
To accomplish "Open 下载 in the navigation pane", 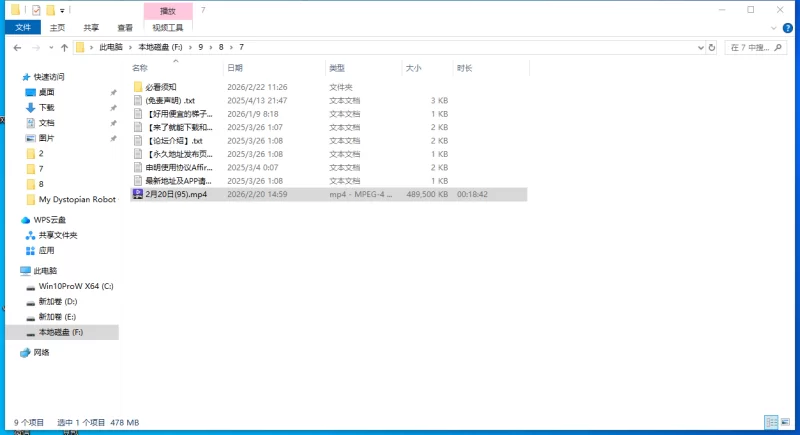I will click(46, 108).
